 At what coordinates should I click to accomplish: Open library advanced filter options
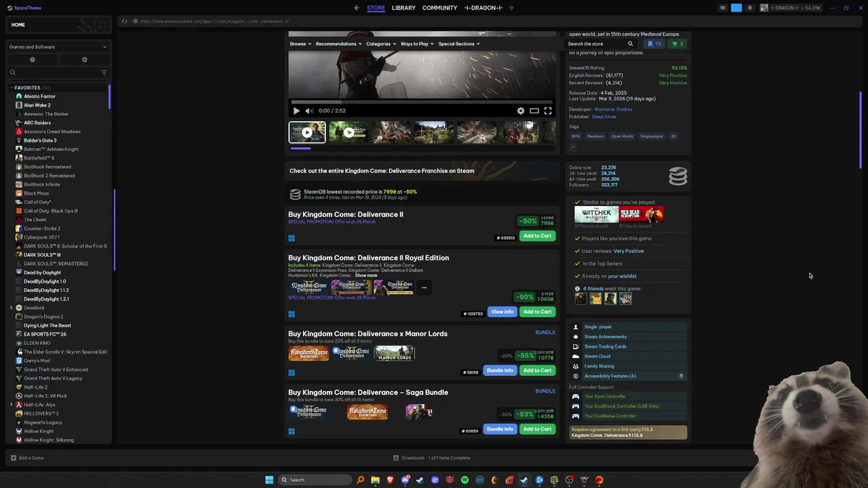click(x=104, y=73)
